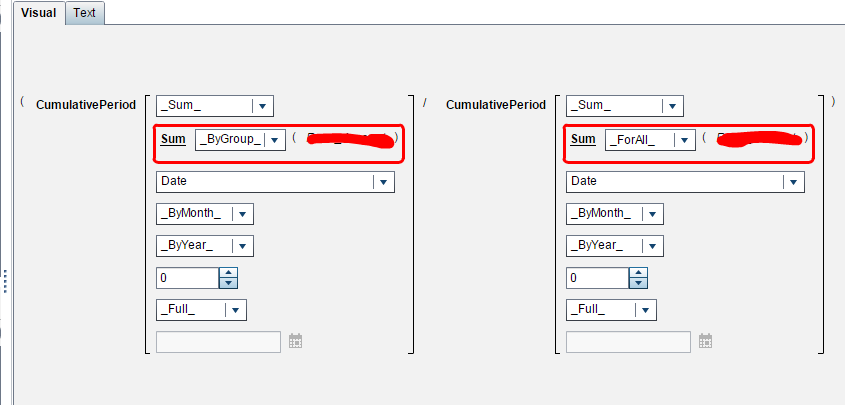Increase the left spinner value above 0

point(228,273)
